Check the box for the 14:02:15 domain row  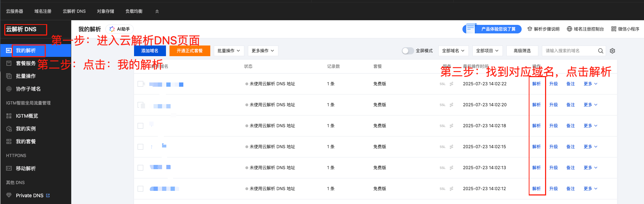pos(140,147)
